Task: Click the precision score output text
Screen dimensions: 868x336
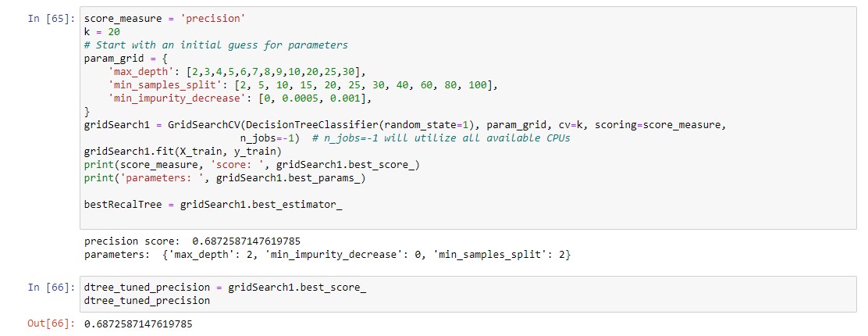Action: pyautogui.click(x=192, y=241)
